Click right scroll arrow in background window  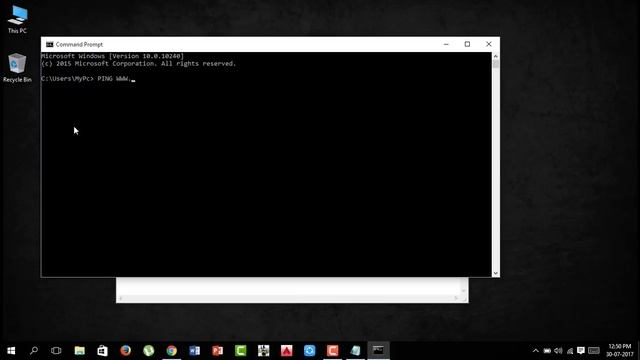456,298
